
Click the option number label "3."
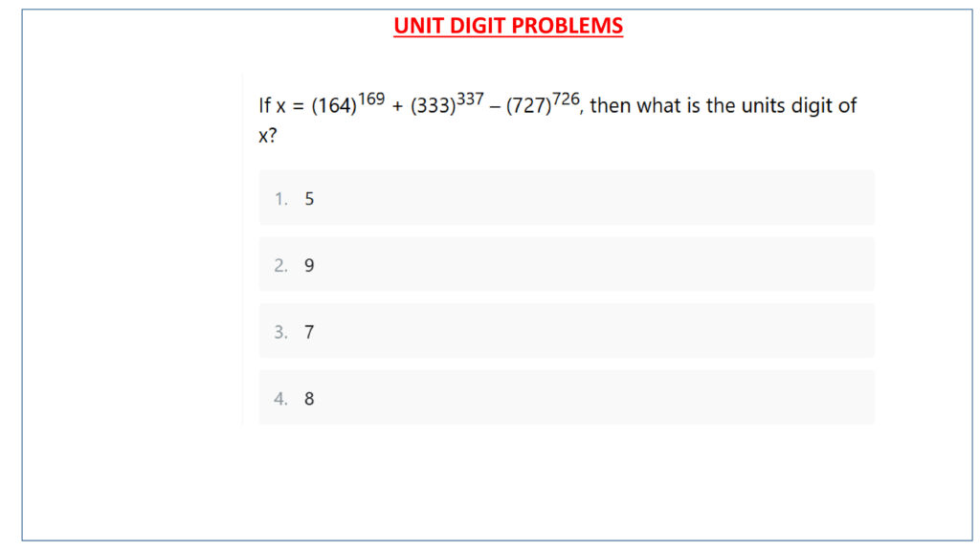[x=280, y=333]
